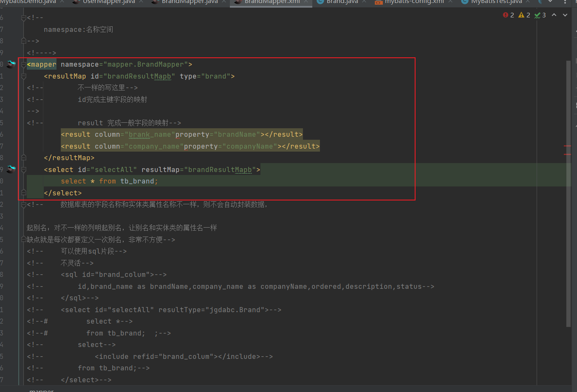Screen dimensions: 577x392
Task: Switch to the UserMapper.java tab
Action: [109, 2]
